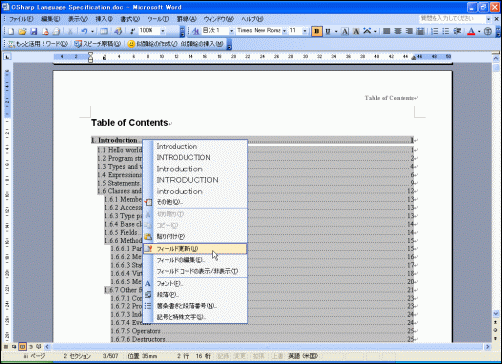Image resolution: width=502 pixels, height=364 pixels.
Task: Open the 表示 (View) menu
Action: [78, 19]
